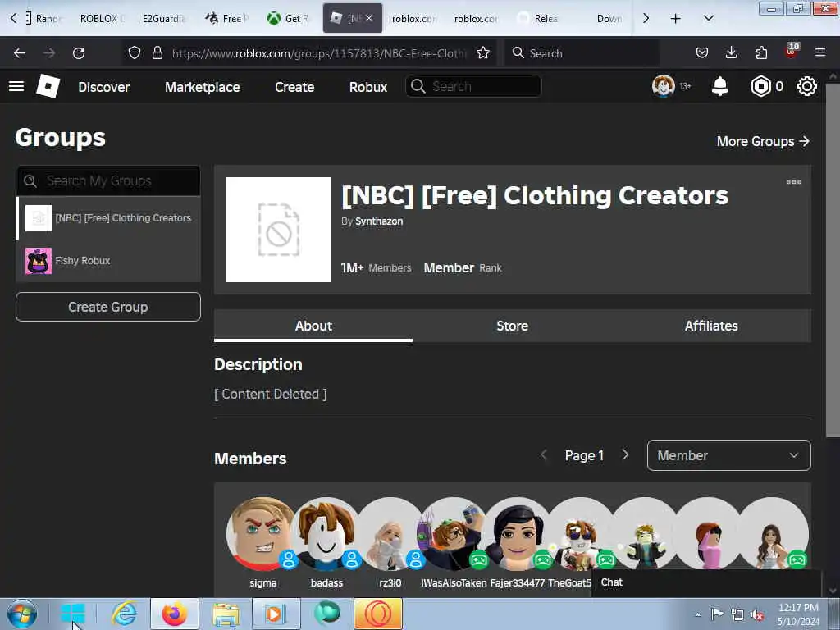Screen dimensions: 840x630
Task: Open the Firefox extensions puzzle icon
Action: click(761, 52)
